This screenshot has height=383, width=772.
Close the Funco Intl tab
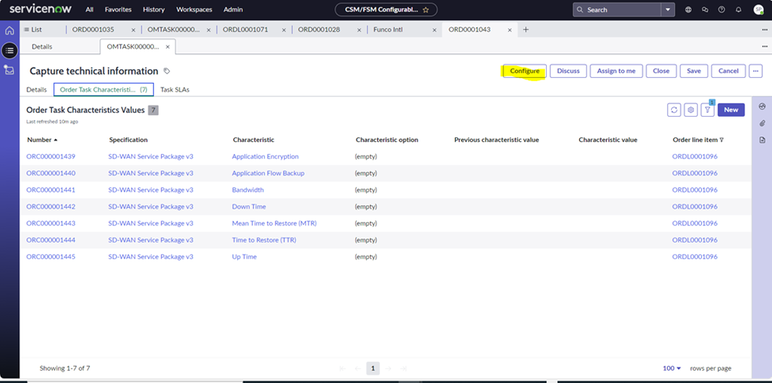click(x=434, y=30)
